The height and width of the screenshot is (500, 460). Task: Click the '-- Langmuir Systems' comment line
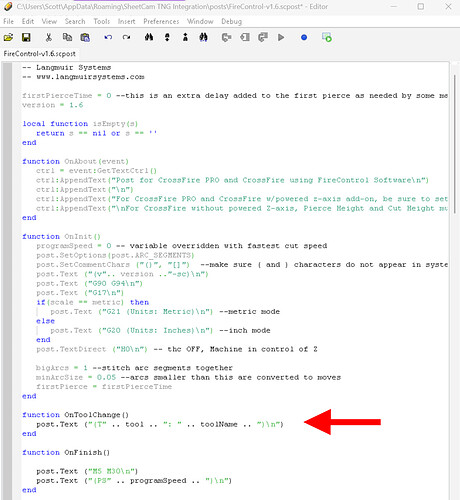67,67
